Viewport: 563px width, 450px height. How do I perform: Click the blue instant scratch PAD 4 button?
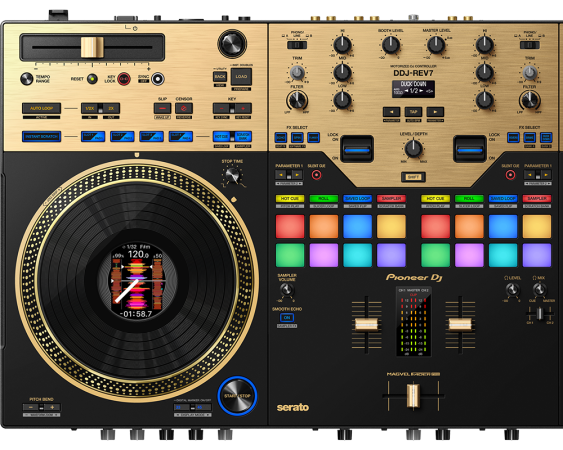click(181, 136)
